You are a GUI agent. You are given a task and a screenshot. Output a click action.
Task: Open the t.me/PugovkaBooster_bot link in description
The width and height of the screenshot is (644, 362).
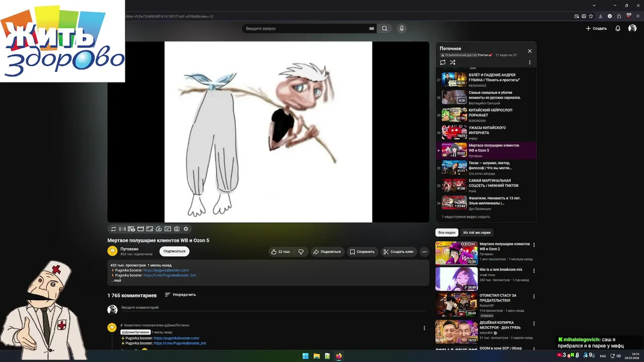click(170, 275)
